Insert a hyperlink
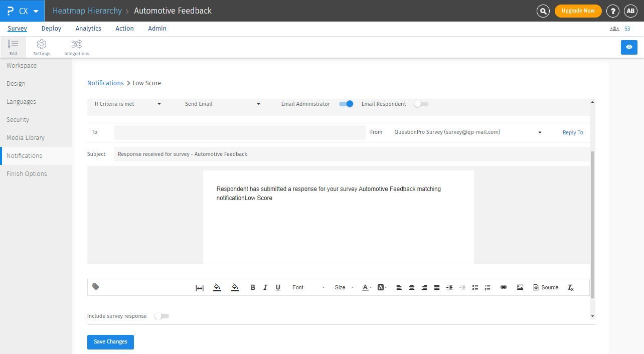The width and height of the screenshot is (644, 354). click(504, 287)
